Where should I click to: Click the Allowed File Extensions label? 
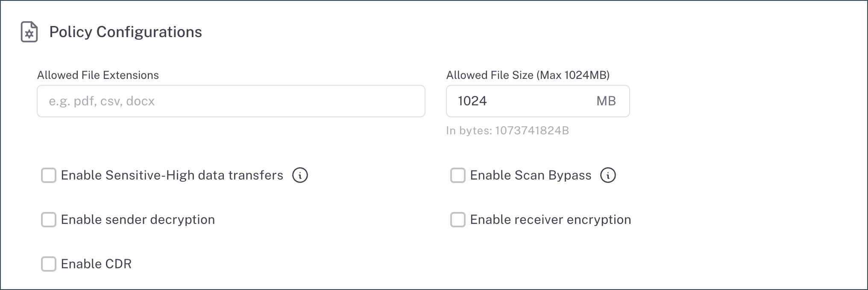coord(98,75)
